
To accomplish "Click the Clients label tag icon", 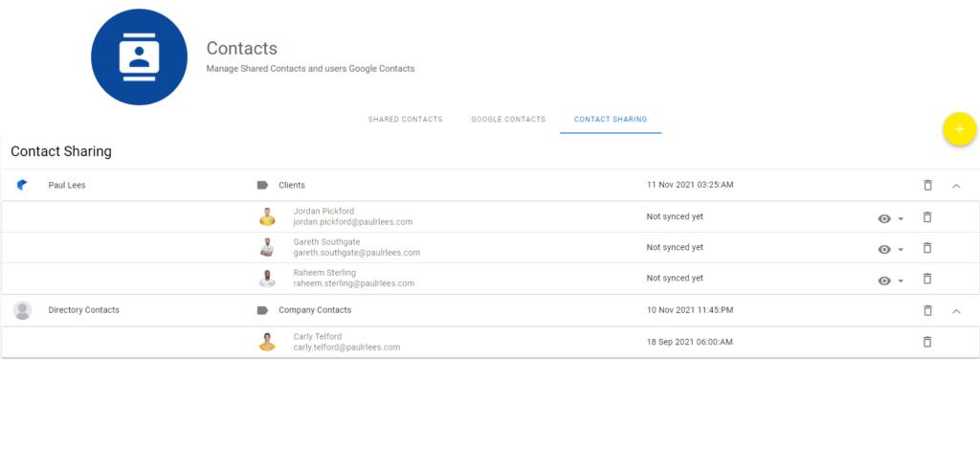I will 262,185.
